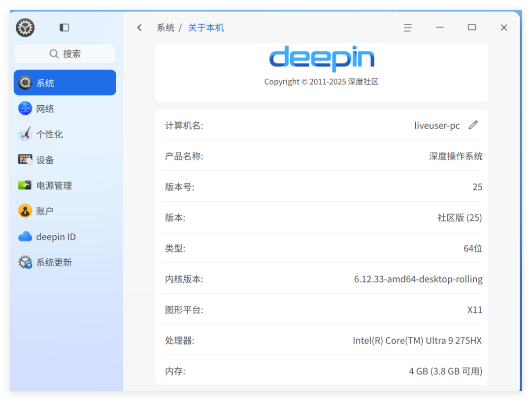The height and width of the screenshot is (401, 532).
Task: Click the computer name value liveuser-pc
Action: [437, 125]
